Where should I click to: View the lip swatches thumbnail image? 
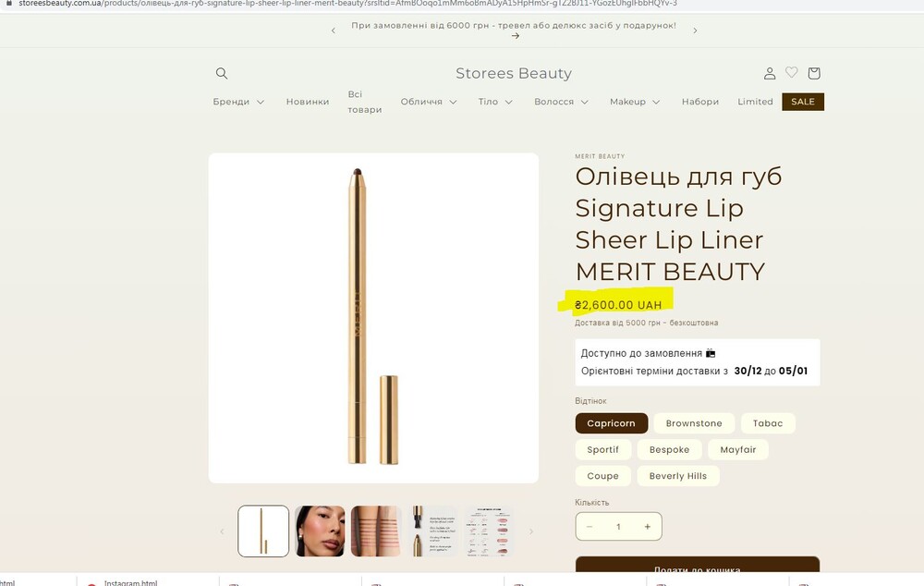tap(376, 531)
